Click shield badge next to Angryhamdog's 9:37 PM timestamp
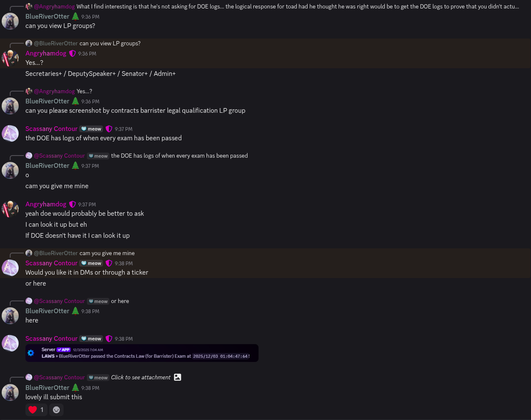 (x=72, y=204)
